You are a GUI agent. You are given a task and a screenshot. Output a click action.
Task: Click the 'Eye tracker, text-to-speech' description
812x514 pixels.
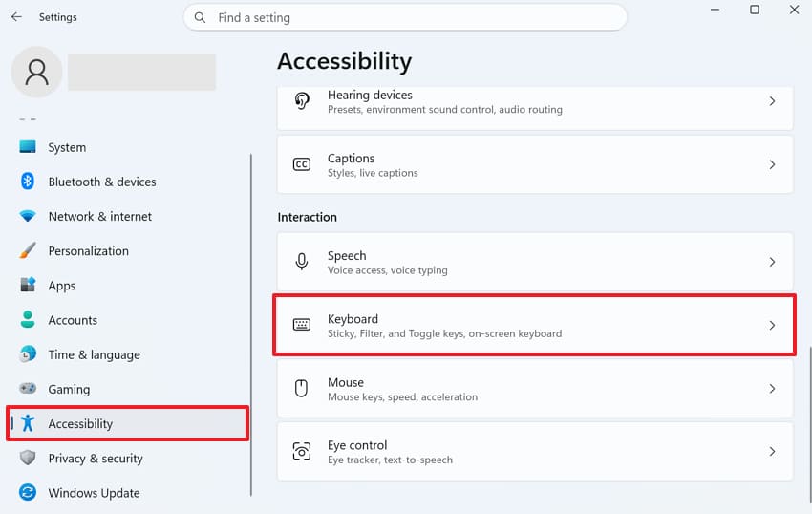(x=390, y=460)
